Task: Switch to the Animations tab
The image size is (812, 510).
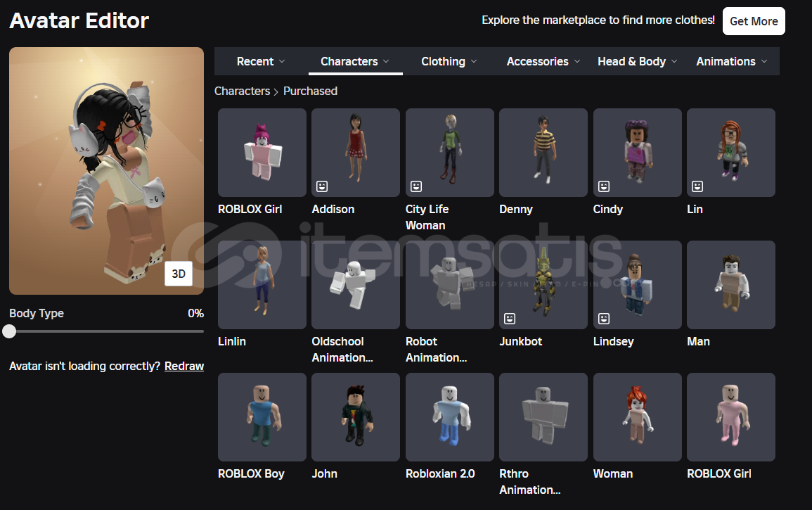Action: pyautogui.click(x=731, y=62)
